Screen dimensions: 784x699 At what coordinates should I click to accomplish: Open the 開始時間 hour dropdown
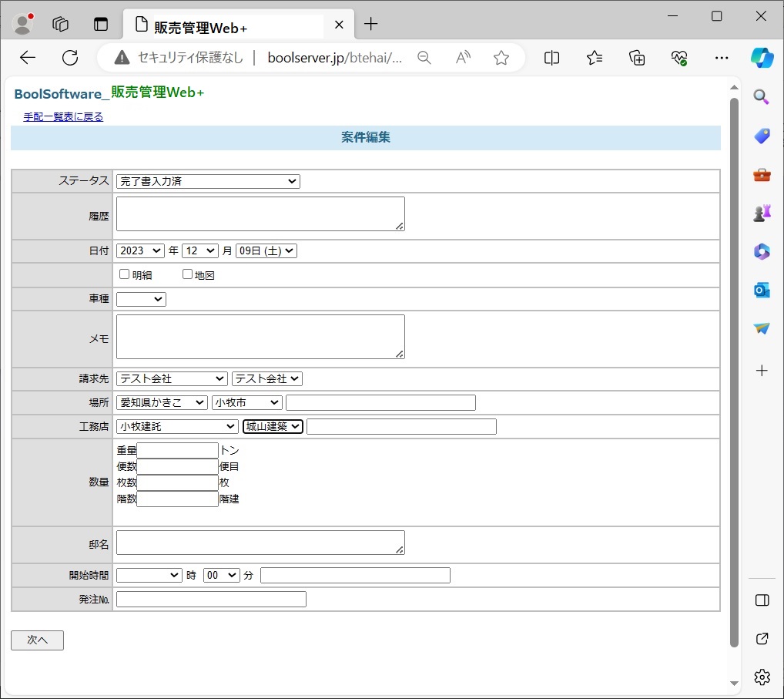[149, 576]
